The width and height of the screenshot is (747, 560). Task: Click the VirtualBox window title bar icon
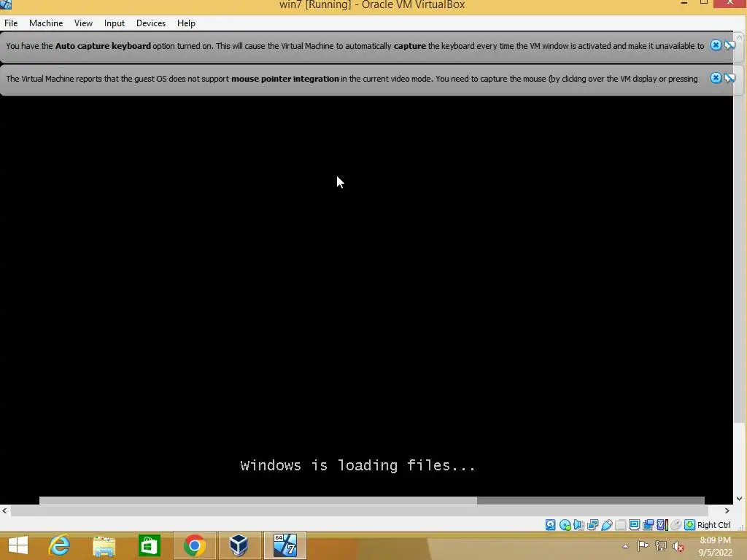click(6, 4)
